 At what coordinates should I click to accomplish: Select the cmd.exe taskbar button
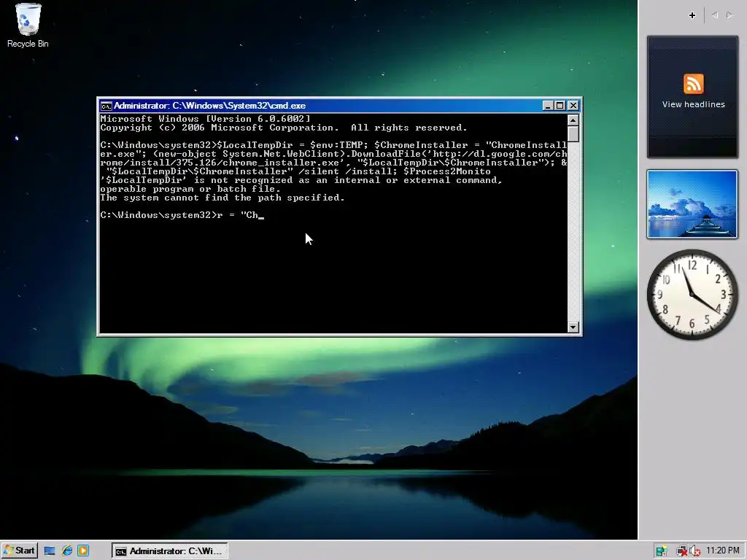169,551
